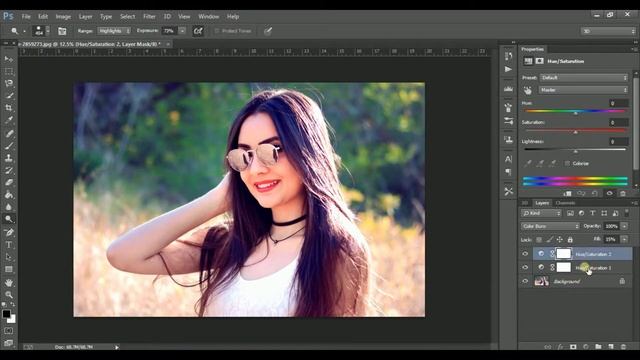The width and height of the screenshot is (640, 360).
Task: Reset adjustment defaults in Properties panel
Action: 595,193
